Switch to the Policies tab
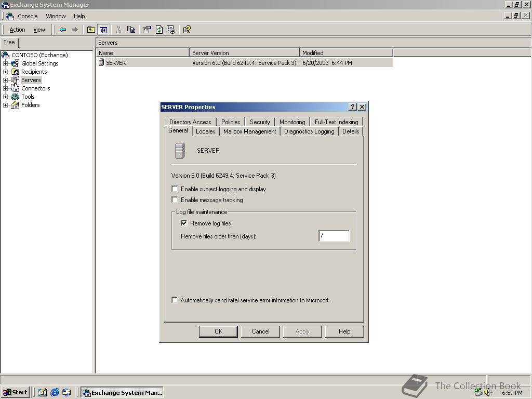The image size is (532, 399). (230, 122)
